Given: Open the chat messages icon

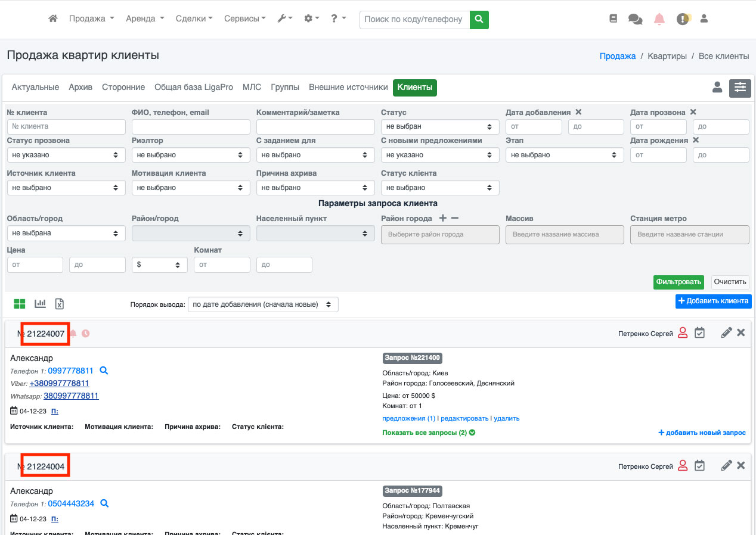Looking at the screenshot, I should 635,19.
